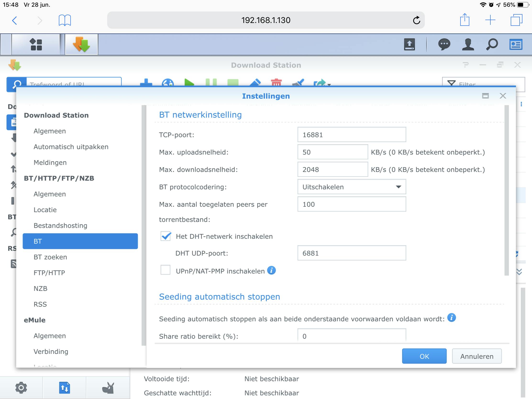Disable the DHT-netwerk inschakelen checkbox

[166, 236]
